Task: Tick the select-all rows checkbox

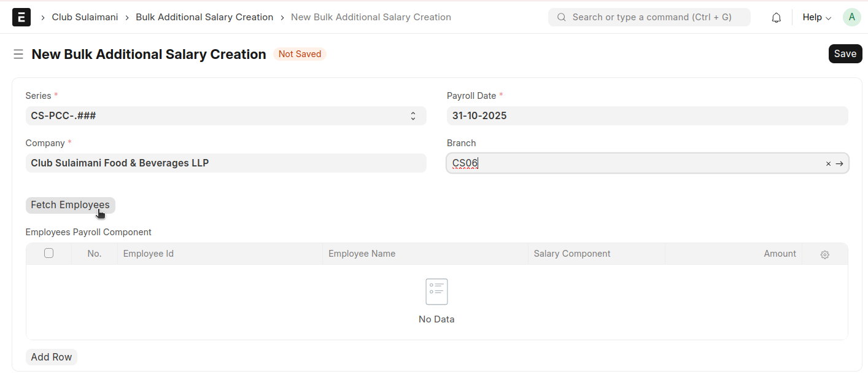Action: pyautogui.click(x=49, y=253)
